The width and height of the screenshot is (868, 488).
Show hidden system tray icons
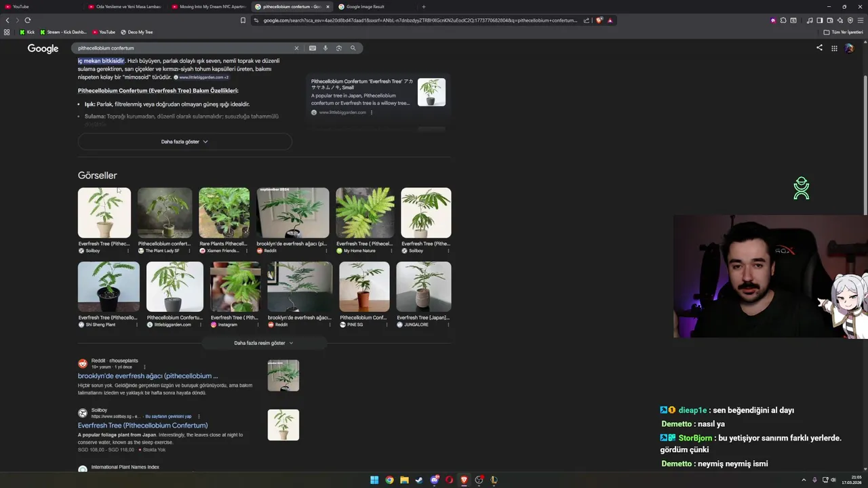coord(804,480)
